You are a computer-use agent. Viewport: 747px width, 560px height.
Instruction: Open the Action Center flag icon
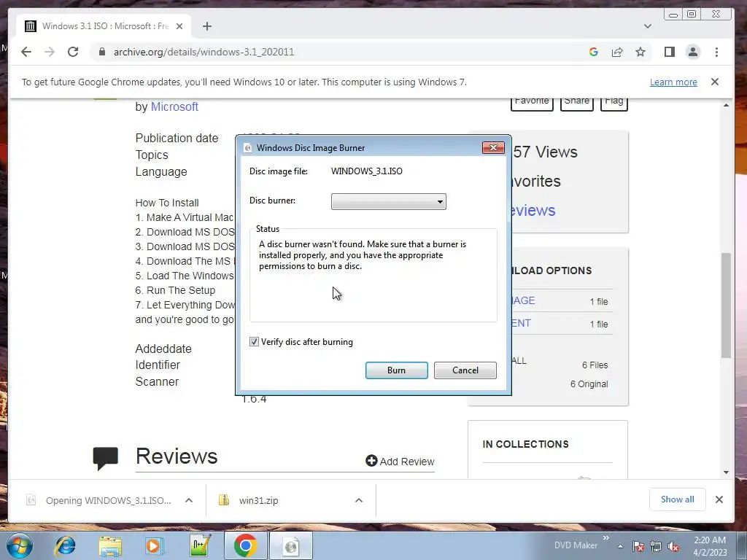[638, 546]
